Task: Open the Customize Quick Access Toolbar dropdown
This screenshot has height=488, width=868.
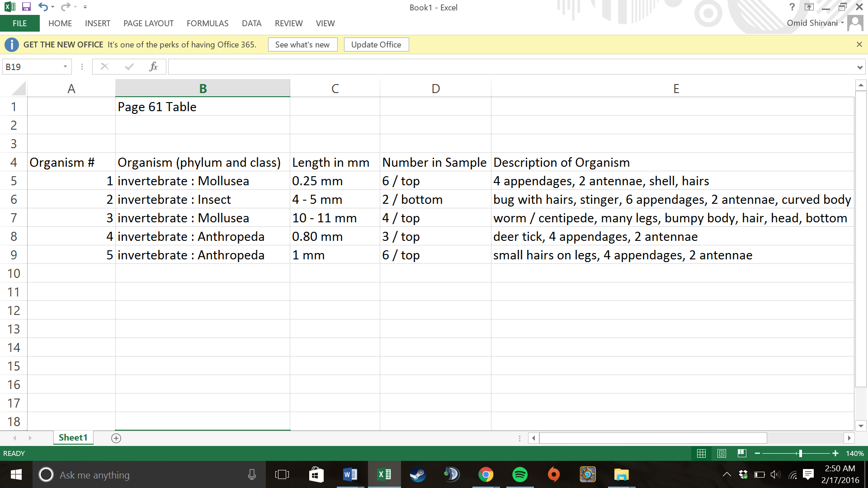Action: coord(85,7)
